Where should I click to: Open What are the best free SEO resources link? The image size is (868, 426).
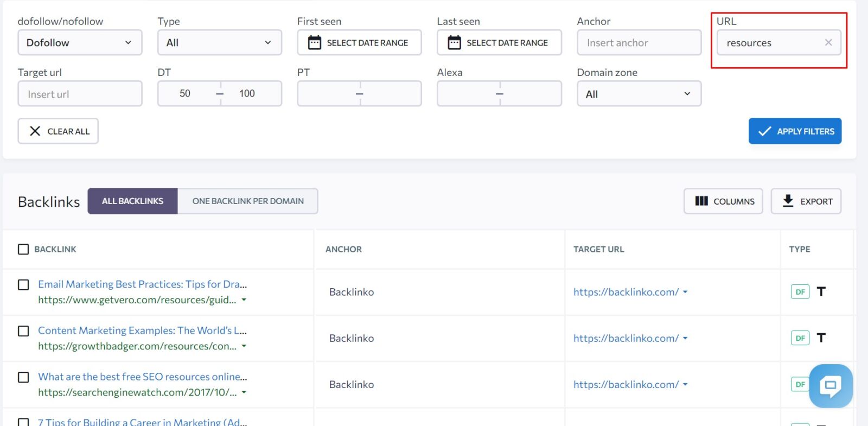(142, 377)
